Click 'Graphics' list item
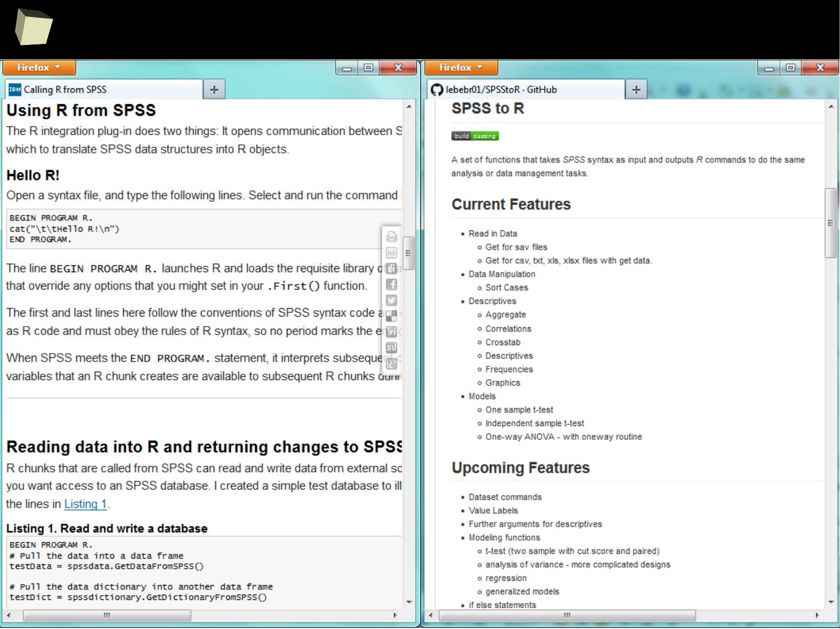840x629 pixels. tap(503, 383)
